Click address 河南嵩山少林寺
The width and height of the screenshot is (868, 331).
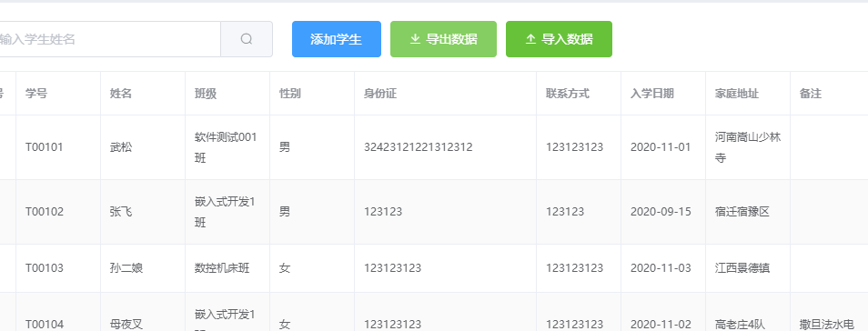pyautogui.click(x=748, y=147)
